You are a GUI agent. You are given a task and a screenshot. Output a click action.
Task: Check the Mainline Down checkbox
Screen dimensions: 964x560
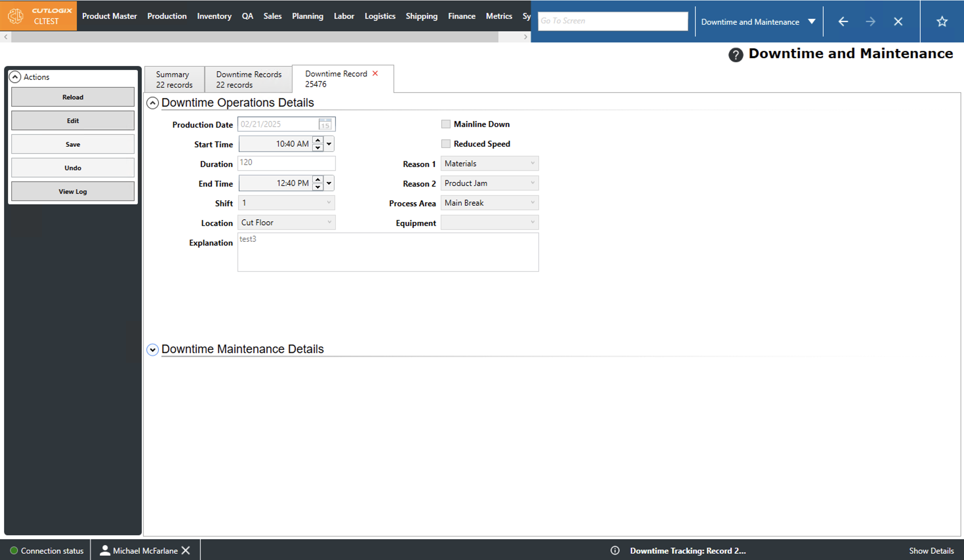tap(446, 124)
